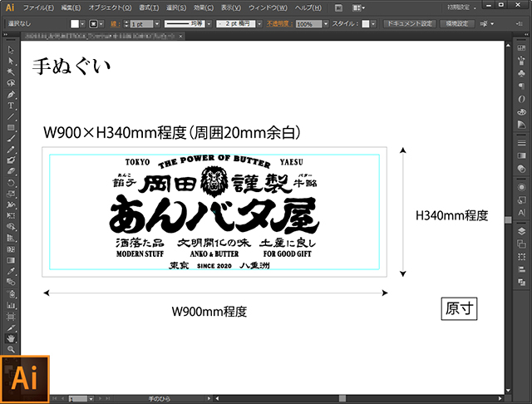The width and height of the screenshot is (532, 404).
Task: Select the Type tool
Action: pos(11,106)
